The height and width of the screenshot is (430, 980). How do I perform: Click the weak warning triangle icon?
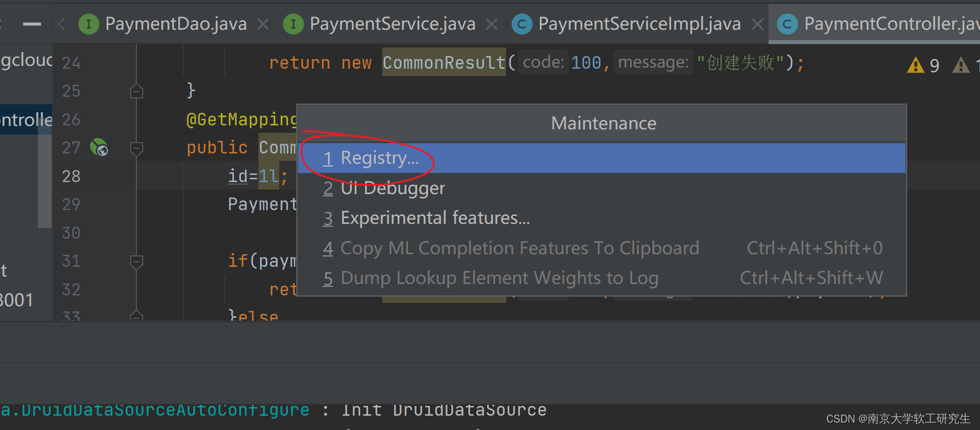coord(961,65)
